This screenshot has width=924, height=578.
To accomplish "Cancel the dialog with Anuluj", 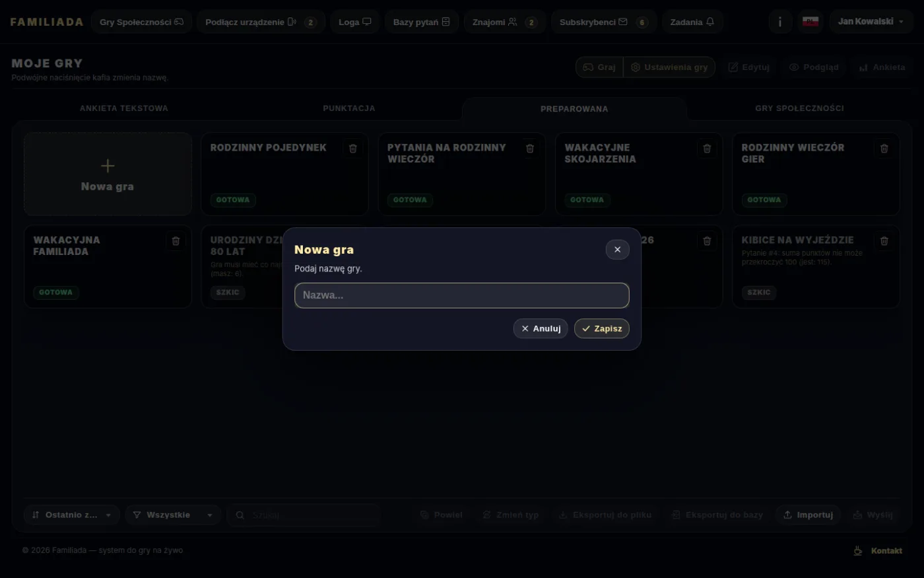I will [541, 328].
